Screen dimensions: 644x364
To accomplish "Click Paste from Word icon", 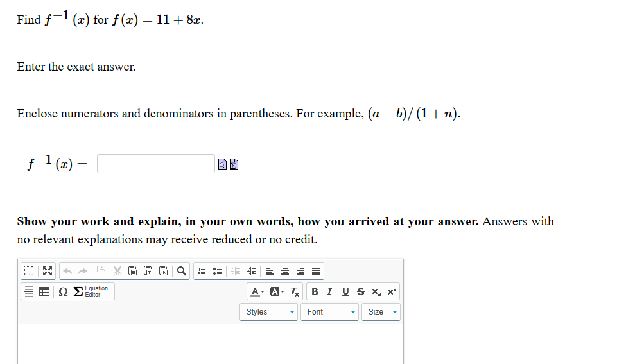I will point(164,271).
